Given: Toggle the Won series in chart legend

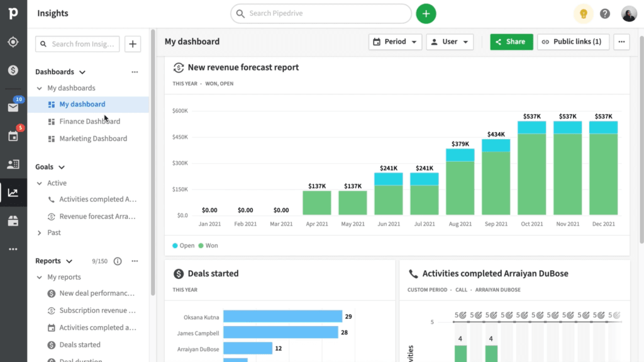Looking at the screenshot, I should (208, 246).
